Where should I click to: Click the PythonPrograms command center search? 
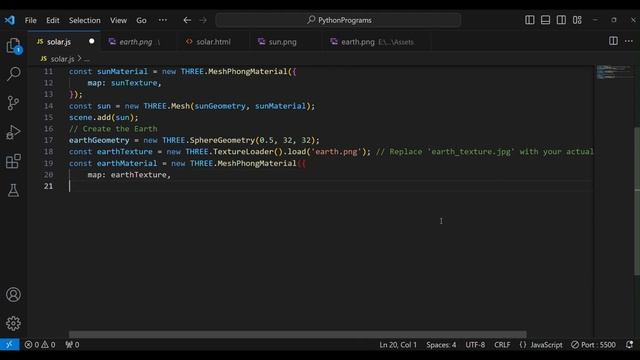pos(339,20)
